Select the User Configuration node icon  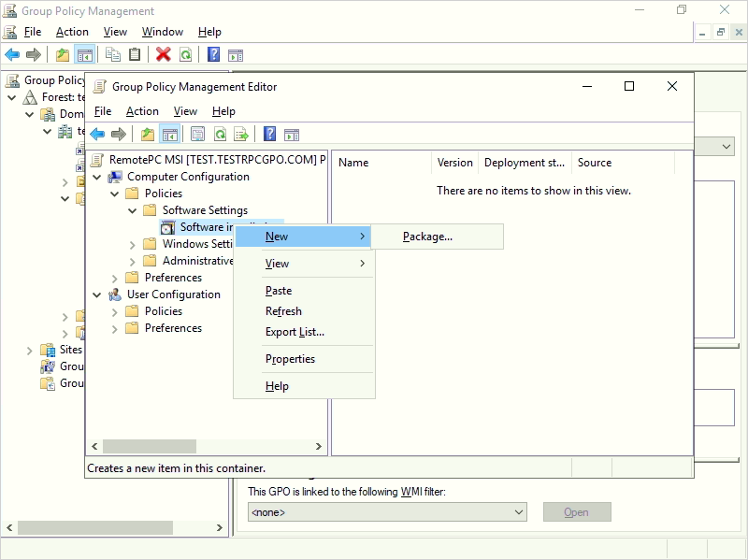pos(115,294)
